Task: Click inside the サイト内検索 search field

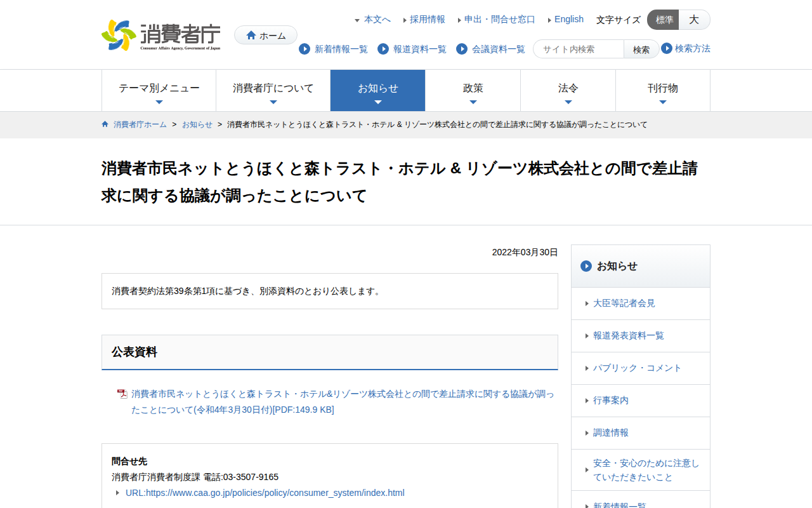Action: 577,48
